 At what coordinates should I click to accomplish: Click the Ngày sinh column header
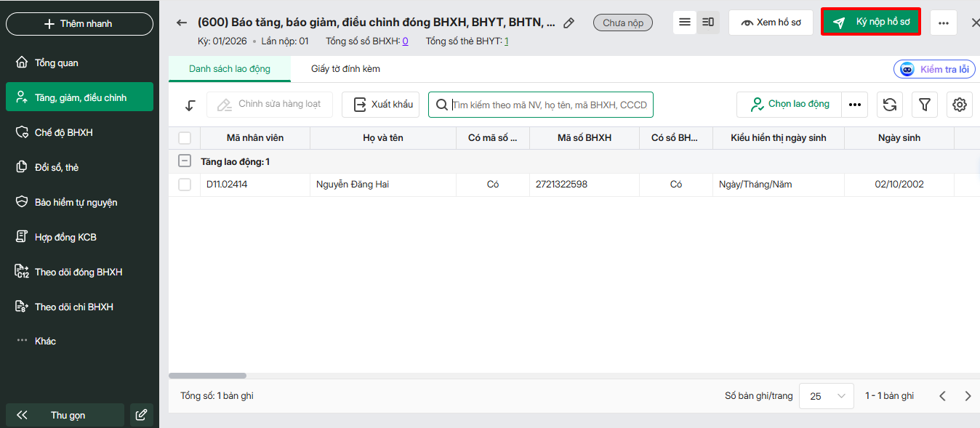899,138
